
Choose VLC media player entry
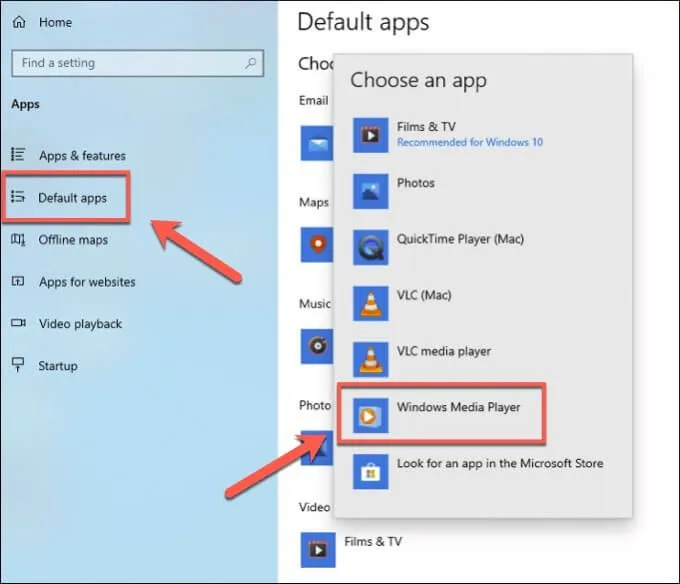click(x=444, y=351)
